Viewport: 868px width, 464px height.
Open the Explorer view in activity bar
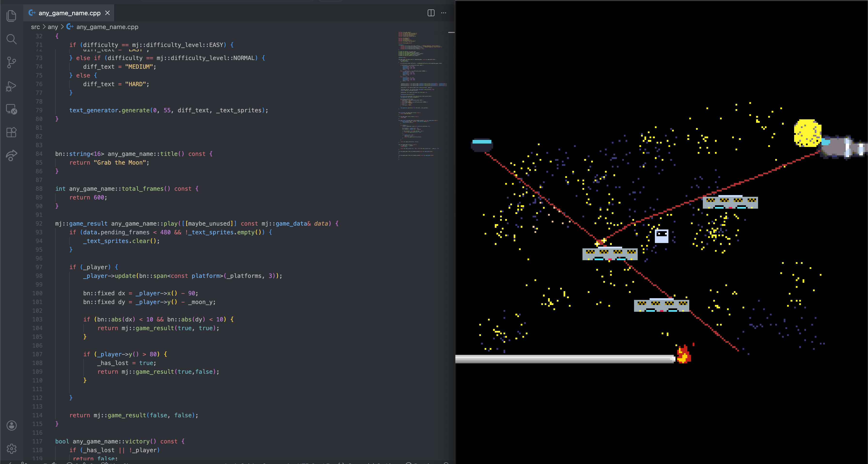coord(11,16)
